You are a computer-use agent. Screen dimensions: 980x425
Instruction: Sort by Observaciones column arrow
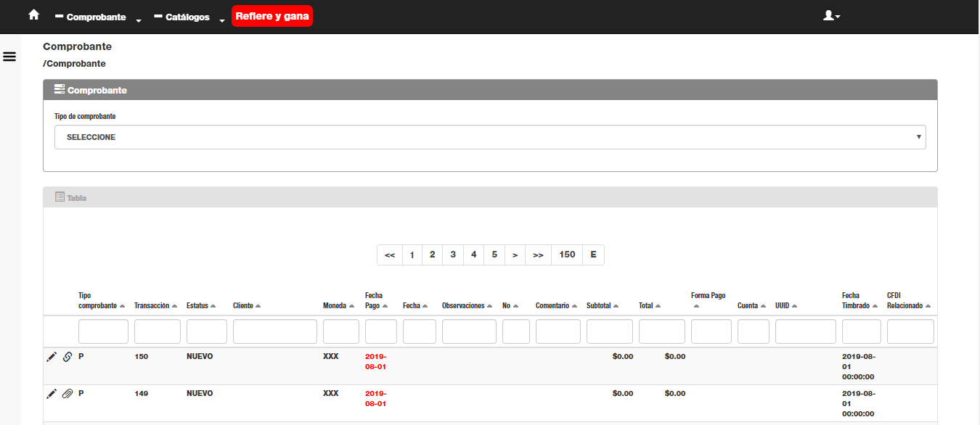pos(490,306)
